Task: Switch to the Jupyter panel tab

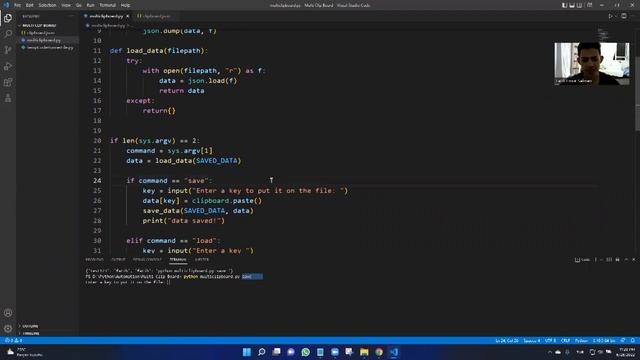Action: click(x=202, y=260)
